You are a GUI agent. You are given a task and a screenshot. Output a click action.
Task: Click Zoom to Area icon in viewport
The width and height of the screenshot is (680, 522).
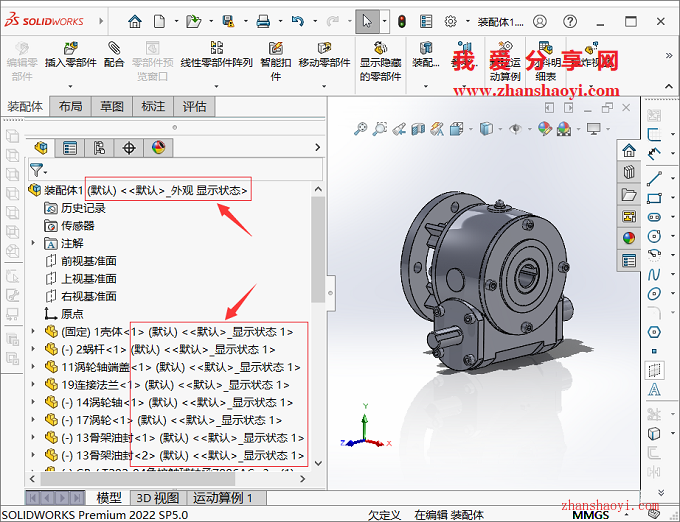380,129
